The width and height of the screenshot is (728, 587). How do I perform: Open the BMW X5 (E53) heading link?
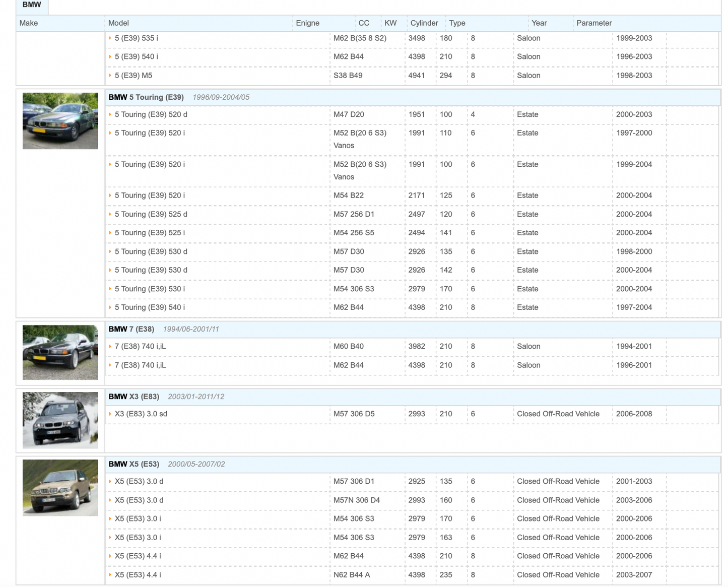(134, 464)
